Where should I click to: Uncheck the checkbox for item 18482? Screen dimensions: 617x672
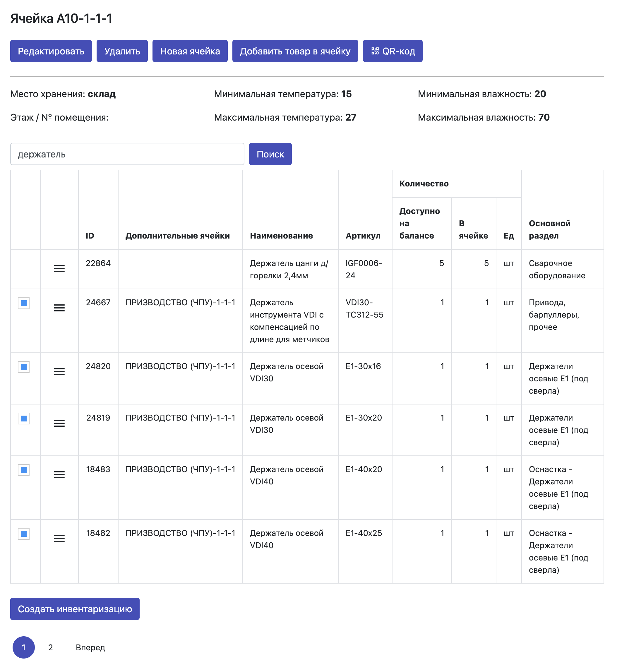pos(24,534)
